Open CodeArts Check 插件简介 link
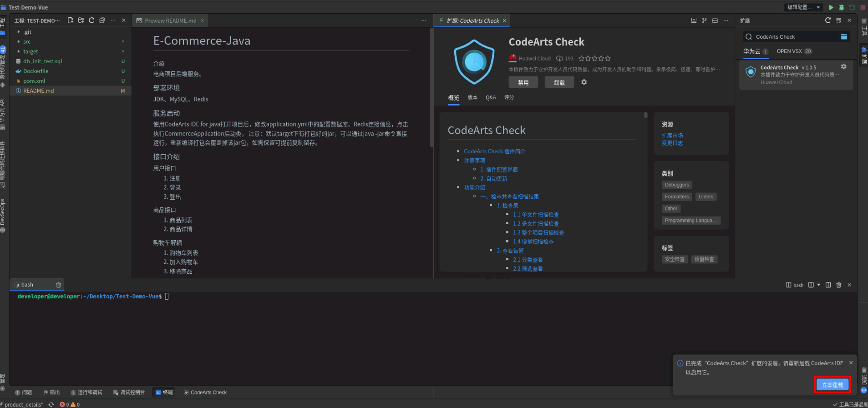868x408 pixels. click(494, 151)
